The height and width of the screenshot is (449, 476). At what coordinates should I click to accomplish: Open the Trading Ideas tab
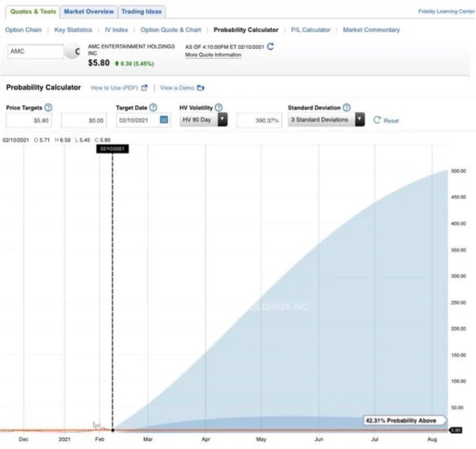(x=142, y=12)
